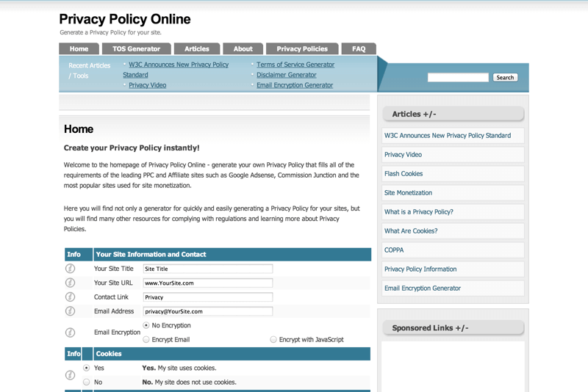Switch to Privacy Policies tab
The height and width of the screenshot is (392, 588).
pyautogui.click(x=302, y=48)
